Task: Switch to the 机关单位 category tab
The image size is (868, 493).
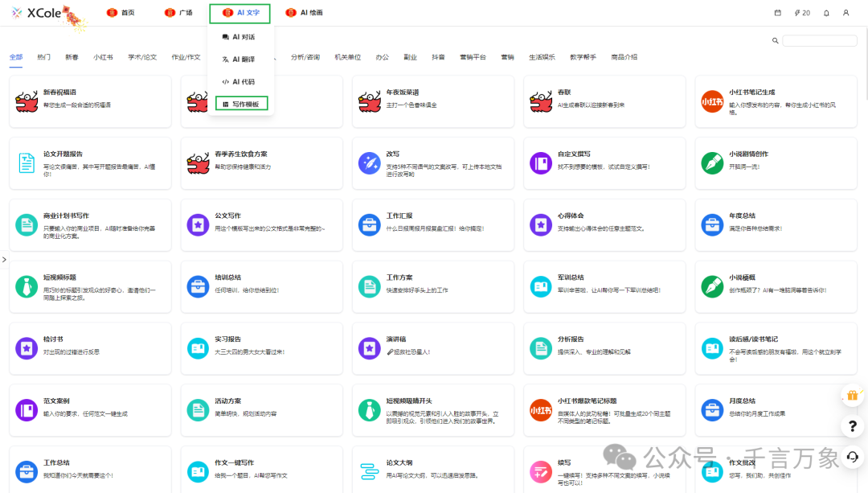Action: click(x=347, y=57)
